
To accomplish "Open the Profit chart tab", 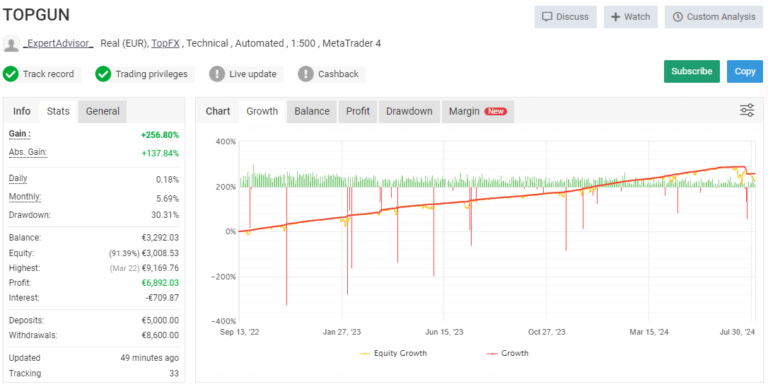I will 358,111.
